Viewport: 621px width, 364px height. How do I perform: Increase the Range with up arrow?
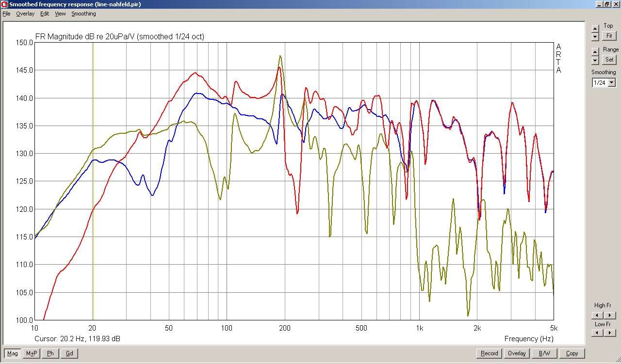click(595, 52)
